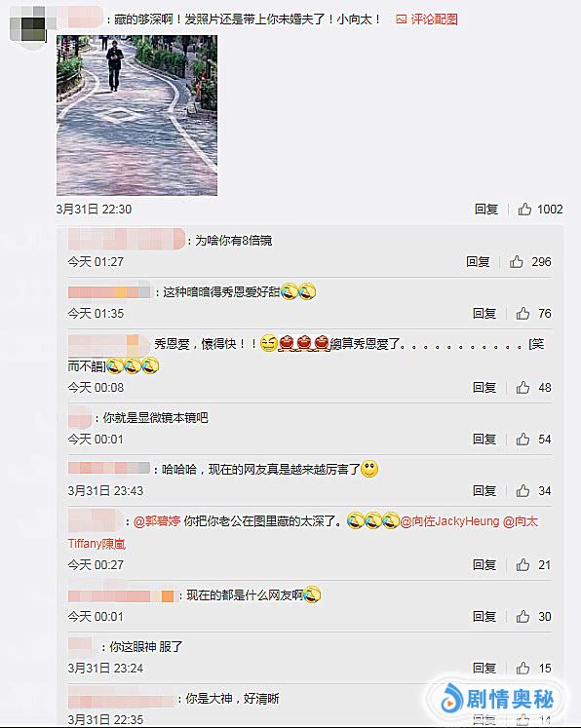Open the street photo thumbnail in comment

(x=137, y=116)
